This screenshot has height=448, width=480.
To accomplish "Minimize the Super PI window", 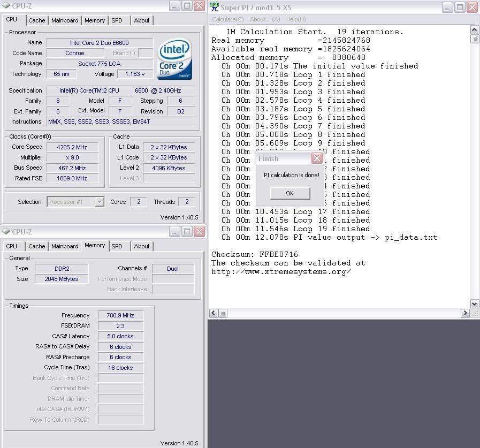I will 447,7.
